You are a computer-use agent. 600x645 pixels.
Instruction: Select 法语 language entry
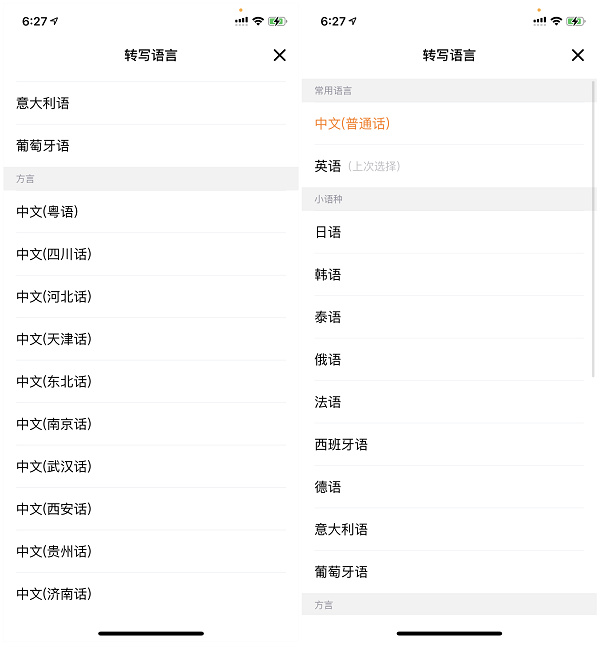pos(449,402)
